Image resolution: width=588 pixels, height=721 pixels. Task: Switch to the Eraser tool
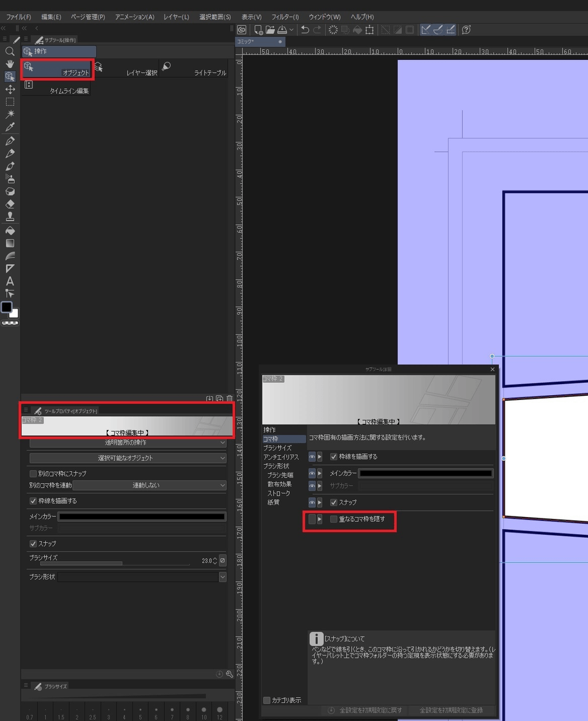point(9,204)
